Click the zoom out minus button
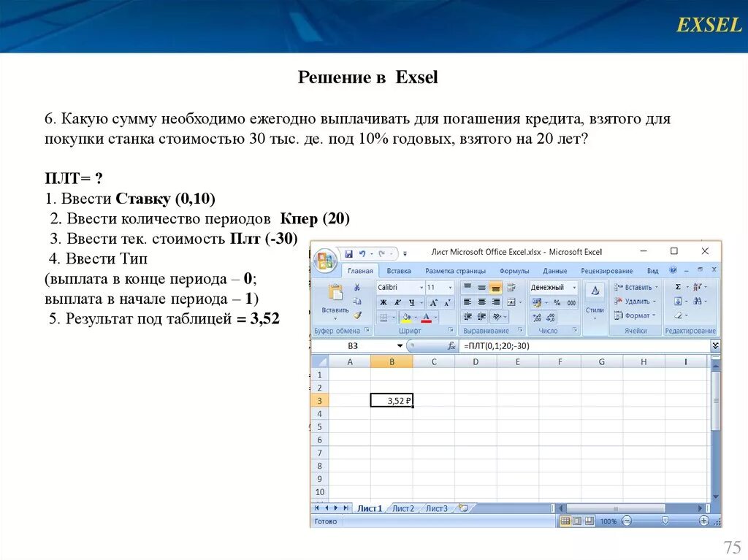Viewport: 748px width, 560px height. click(x=627, y=521)
